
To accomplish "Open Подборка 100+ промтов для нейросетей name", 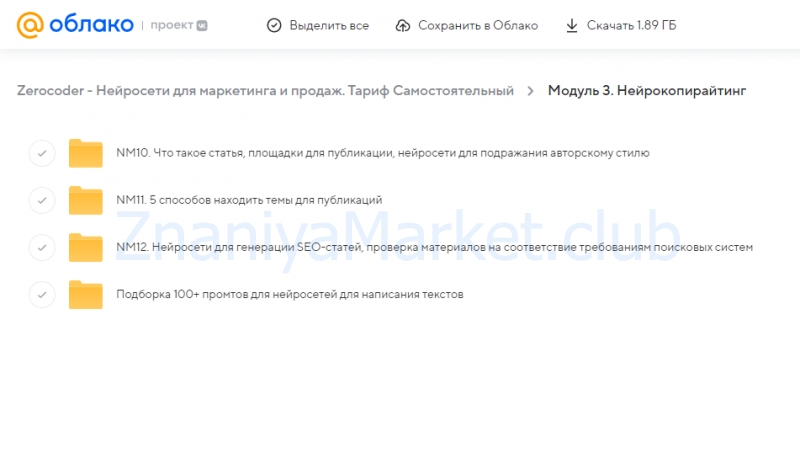I will coord(290,294).
